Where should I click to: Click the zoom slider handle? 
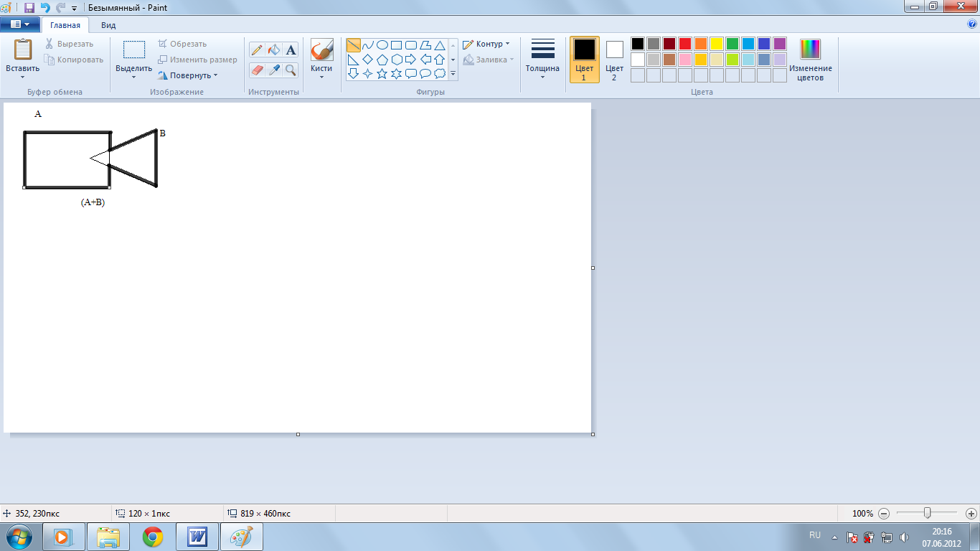coord(928,513)
